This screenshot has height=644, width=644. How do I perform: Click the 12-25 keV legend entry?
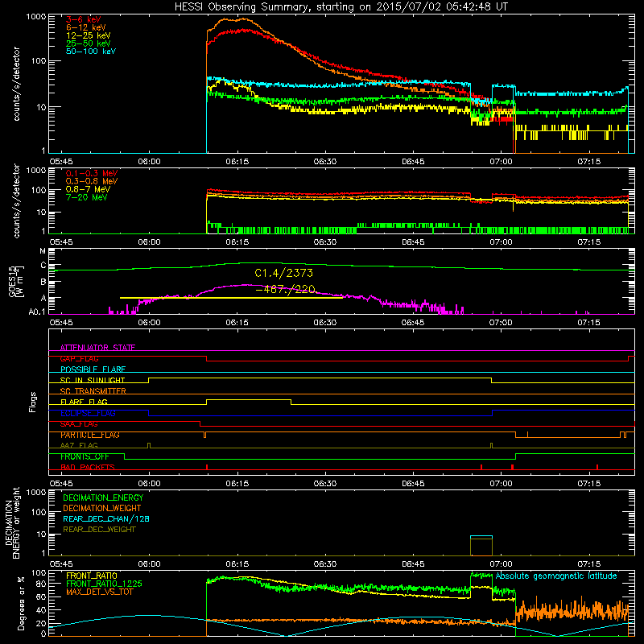[x=89, y=35]
